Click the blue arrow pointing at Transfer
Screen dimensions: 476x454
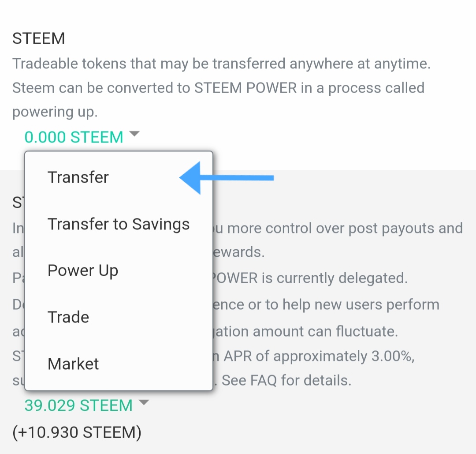[x=227, y=178]
